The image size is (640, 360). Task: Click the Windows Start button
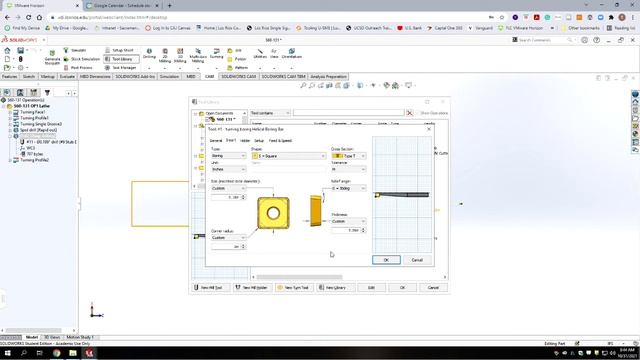tap(7, 353)
